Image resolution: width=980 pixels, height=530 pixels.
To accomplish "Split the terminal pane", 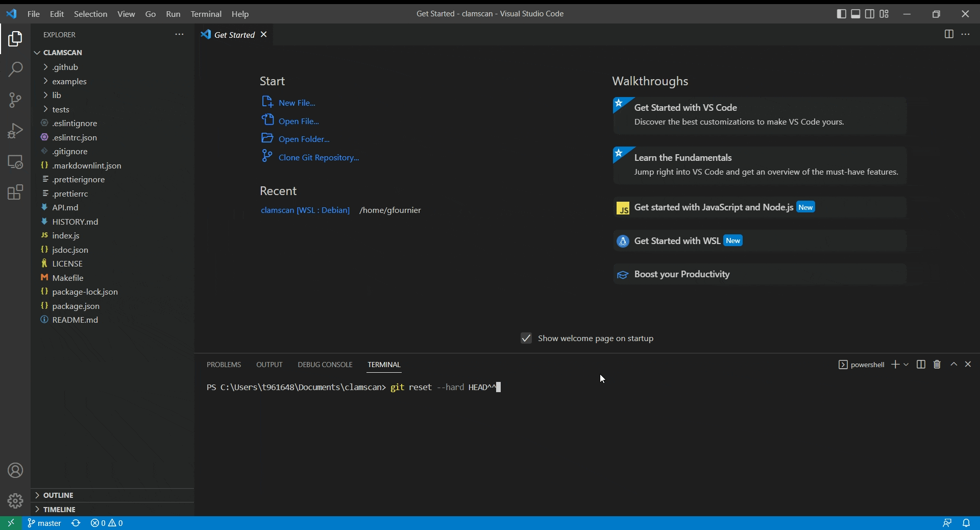I will point(921,364).
